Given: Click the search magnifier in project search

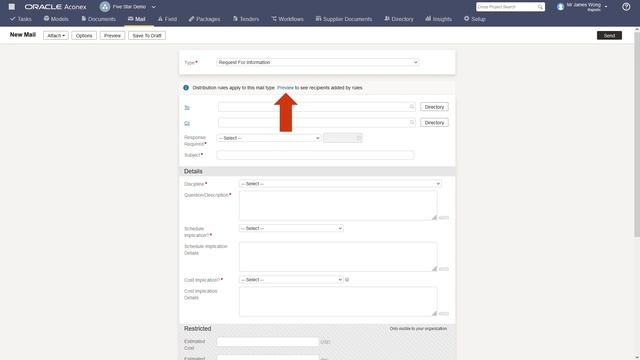Looking at the screenshot, I should point(540,7).
